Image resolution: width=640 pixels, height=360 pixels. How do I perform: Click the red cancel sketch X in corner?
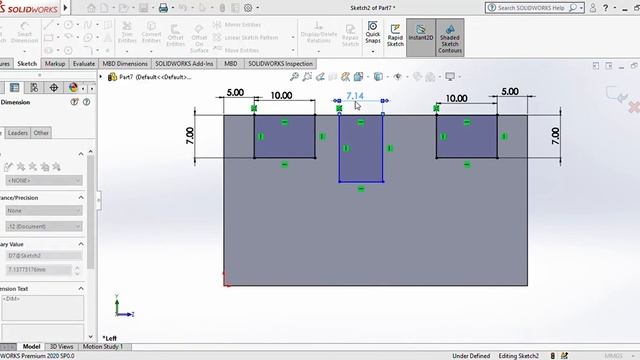pyautogui.click(x=634, y=108)
